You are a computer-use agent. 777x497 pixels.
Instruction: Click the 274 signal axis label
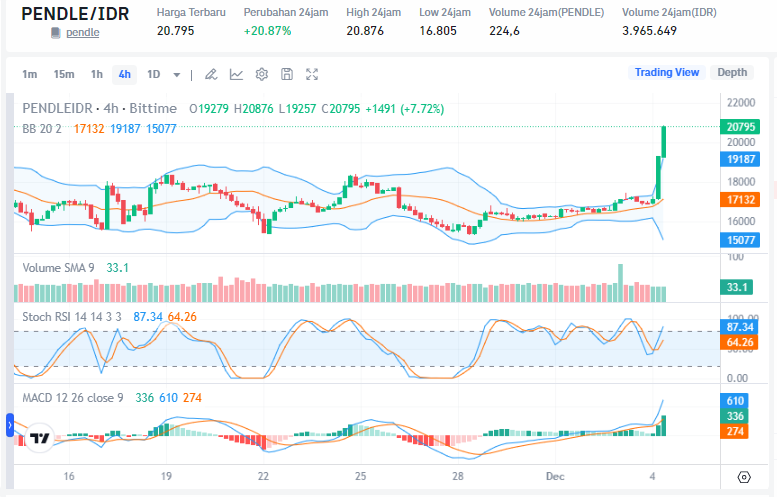735,432
